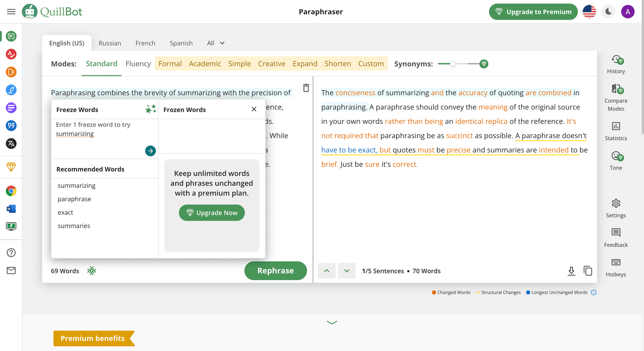Image resolution: width=644 pixels, height=351 pixels.
Task: Collapse the Premium benefits banner chevron
Action: 331,322
